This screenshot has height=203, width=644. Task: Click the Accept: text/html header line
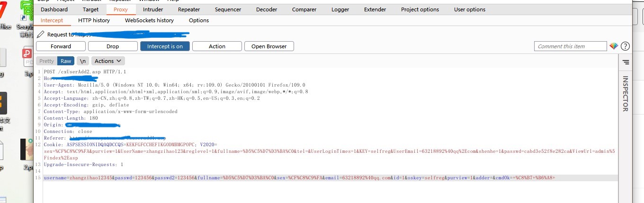tap(176, 92)
